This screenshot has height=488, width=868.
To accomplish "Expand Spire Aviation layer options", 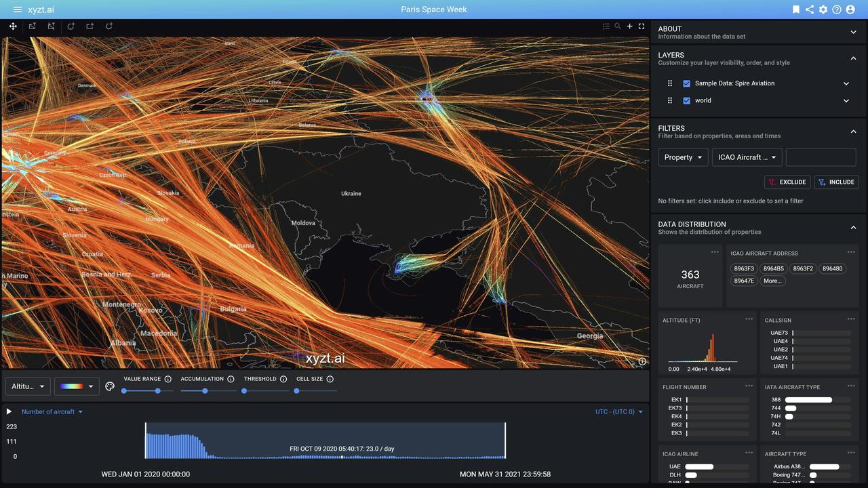I will [846, 83].
